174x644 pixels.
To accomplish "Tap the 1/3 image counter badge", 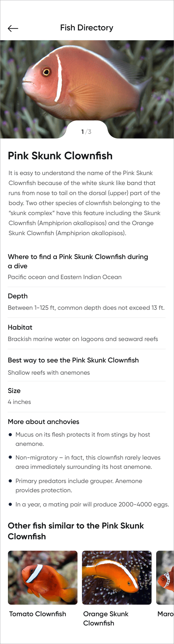I will click(87, 132).
